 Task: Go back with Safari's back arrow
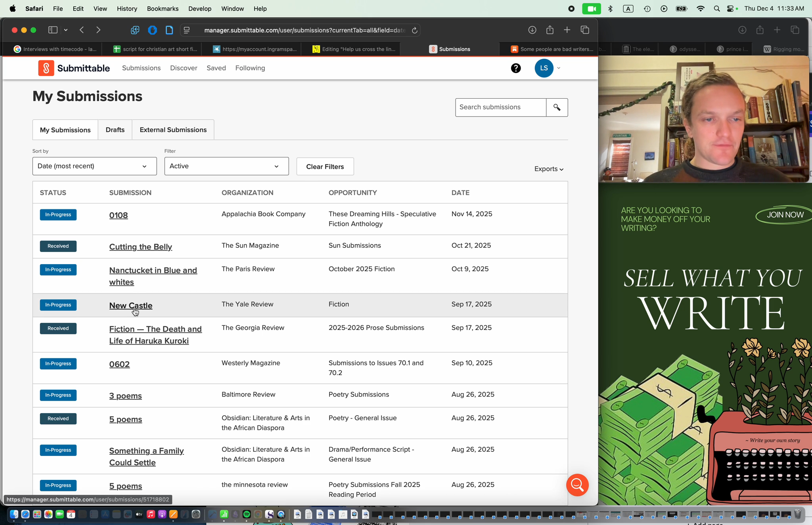[x=82, y=30]
